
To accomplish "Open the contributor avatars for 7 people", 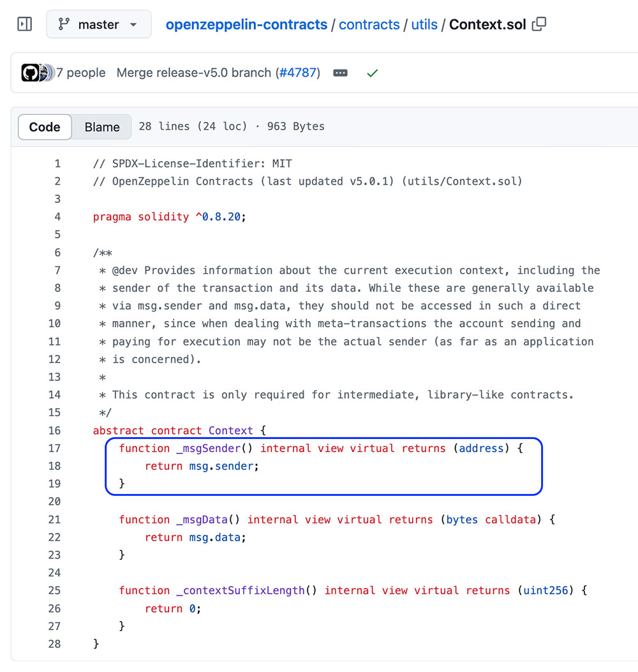I will coord(38,73).
